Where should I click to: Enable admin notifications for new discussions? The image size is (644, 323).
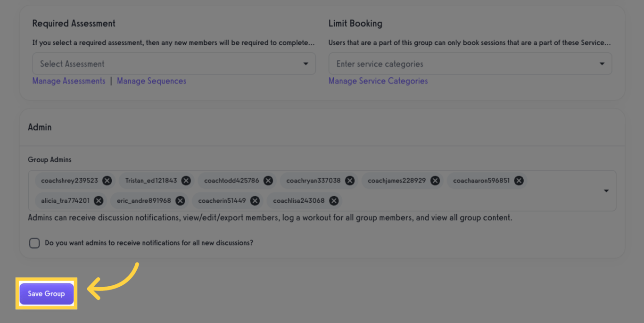click(x=34, y=243)
